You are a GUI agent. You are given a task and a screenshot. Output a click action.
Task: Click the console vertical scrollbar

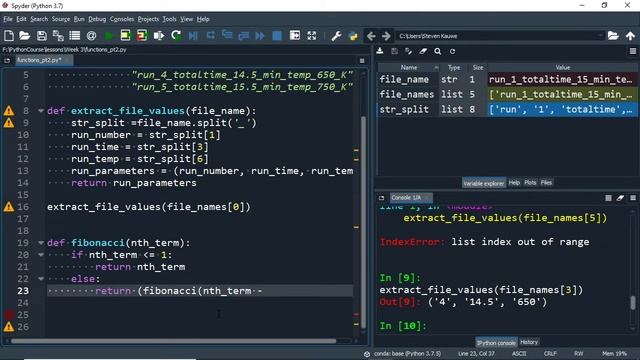click(633, 303)
